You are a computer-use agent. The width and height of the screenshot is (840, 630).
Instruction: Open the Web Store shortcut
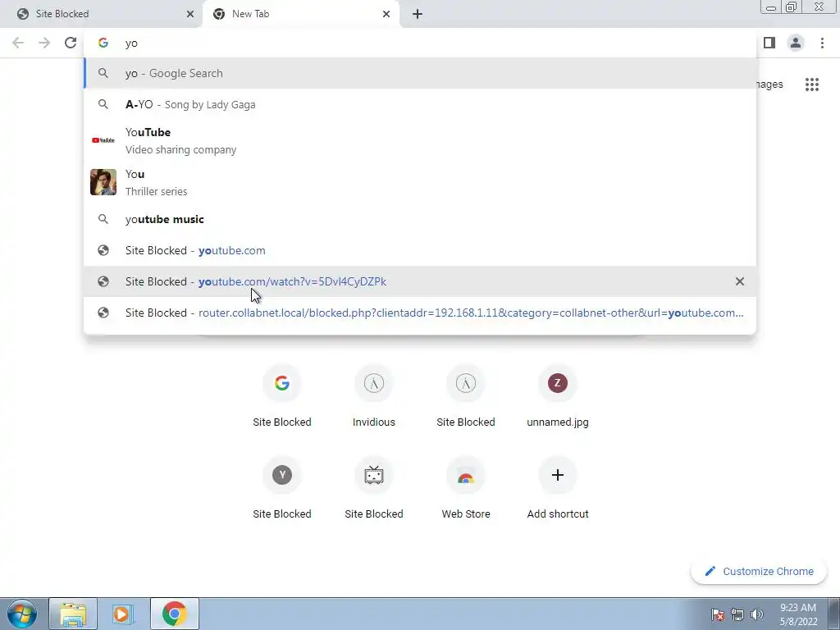(x=466, y=488)
